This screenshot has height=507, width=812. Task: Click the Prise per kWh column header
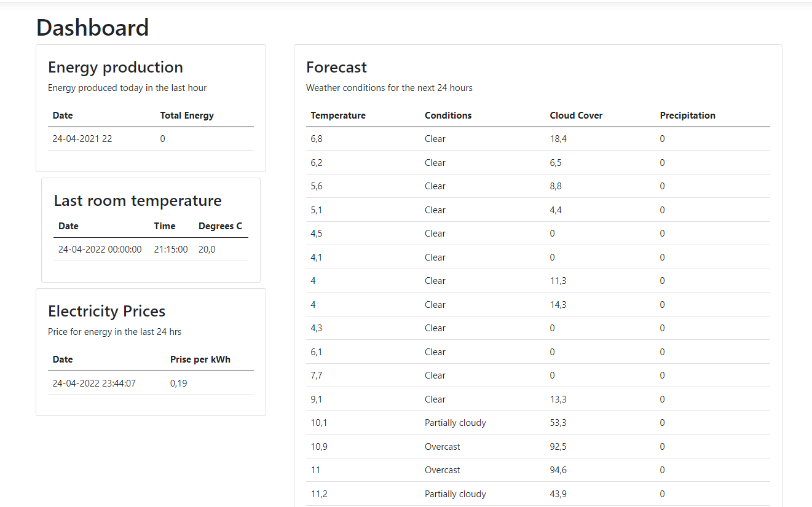tap(200, 360)
